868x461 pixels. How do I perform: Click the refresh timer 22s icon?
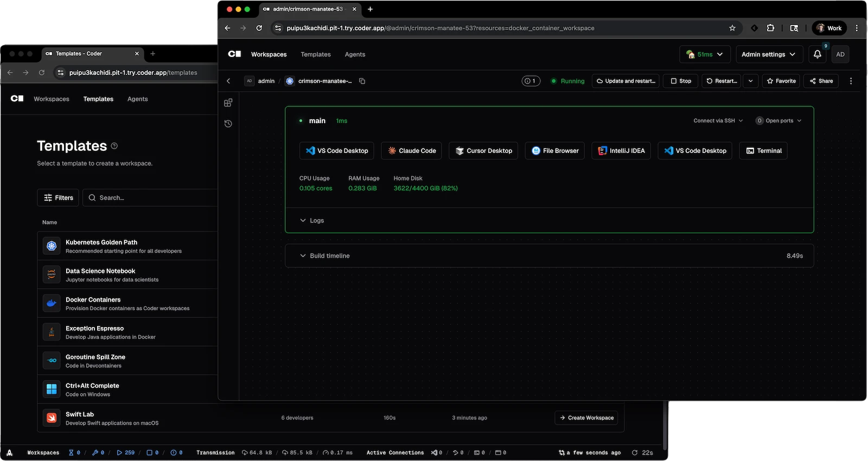[635, 452]
